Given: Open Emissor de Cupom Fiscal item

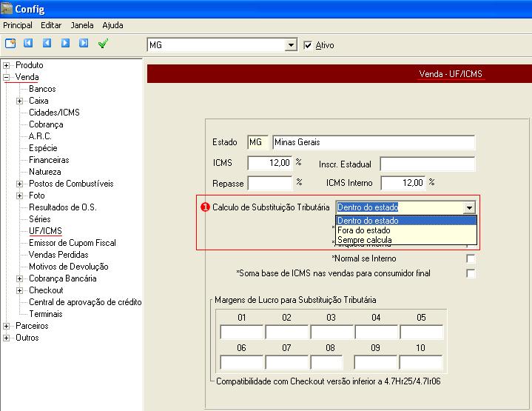Looking at the screenshot, I should click(x=72, y=243).
